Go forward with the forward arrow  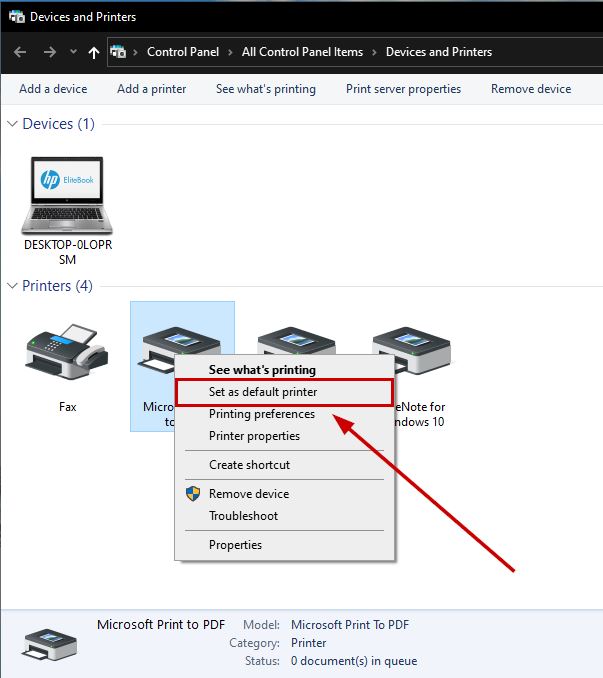click(x=50, y=52)
